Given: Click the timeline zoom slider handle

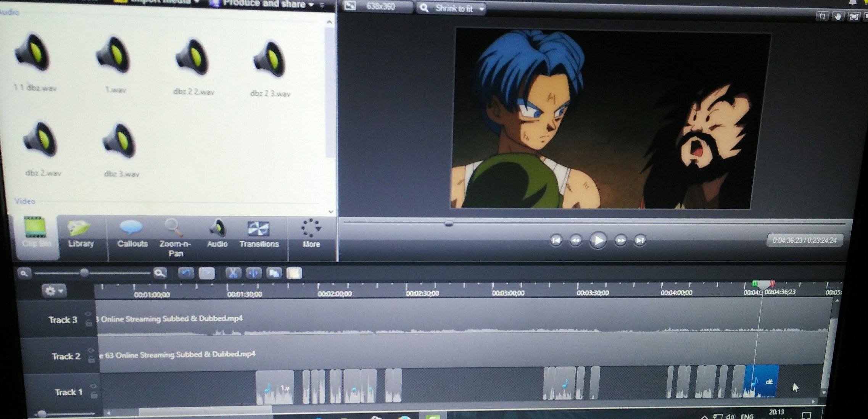Looking at the screenshot, I should 84,272.
